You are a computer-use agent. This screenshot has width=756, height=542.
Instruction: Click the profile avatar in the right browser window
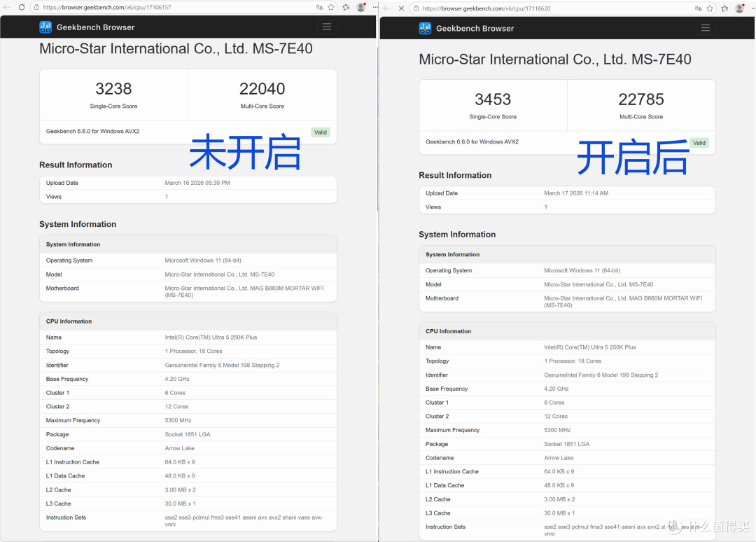coord(740,8)
